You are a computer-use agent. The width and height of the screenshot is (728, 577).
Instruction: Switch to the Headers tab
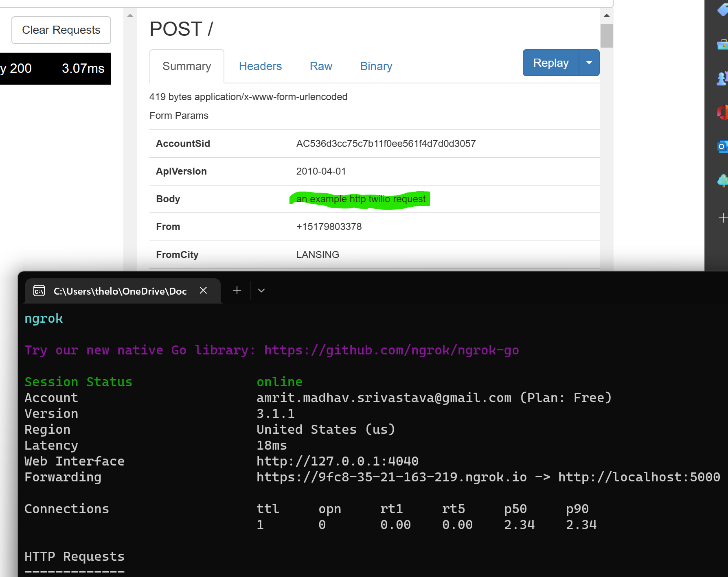click(260, 66)
